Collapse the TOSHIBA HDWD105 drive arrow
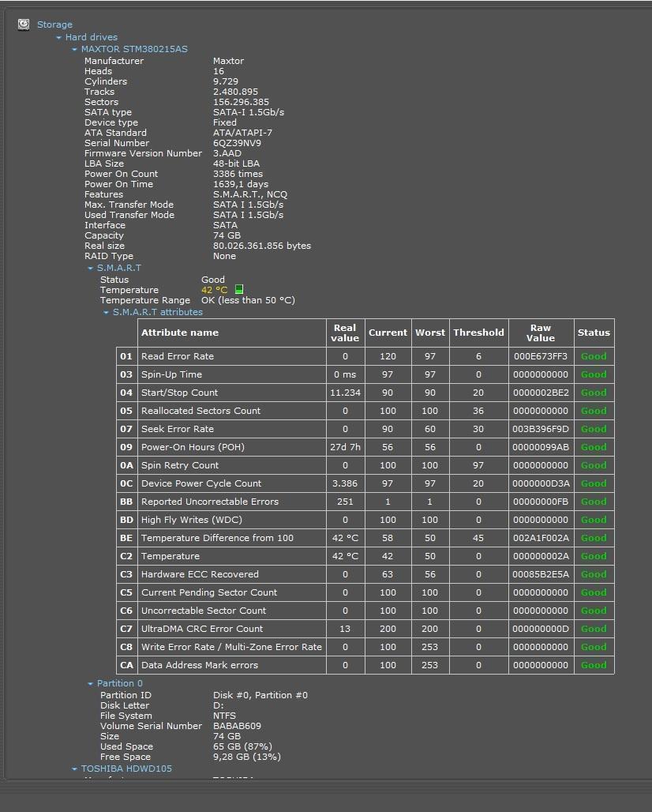Viewport: 652px width, 812px height. click(x=74, y=769)
